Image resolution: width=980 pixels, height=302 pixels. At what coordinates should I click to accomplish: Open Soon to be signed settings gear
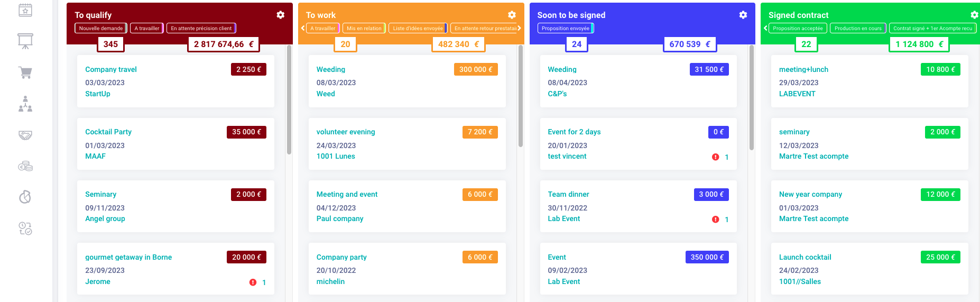(743, 15)
